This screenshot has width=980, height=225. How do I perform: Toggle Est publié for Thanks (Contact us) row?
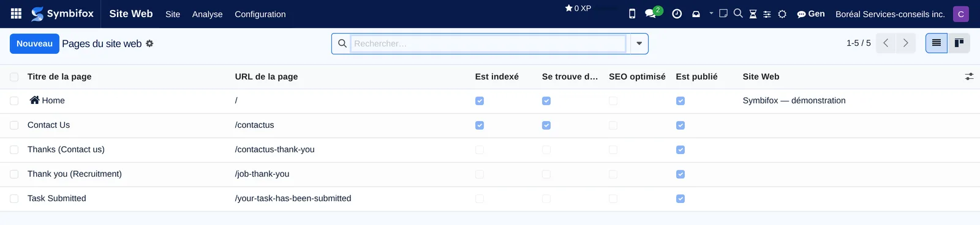[680, 150]
